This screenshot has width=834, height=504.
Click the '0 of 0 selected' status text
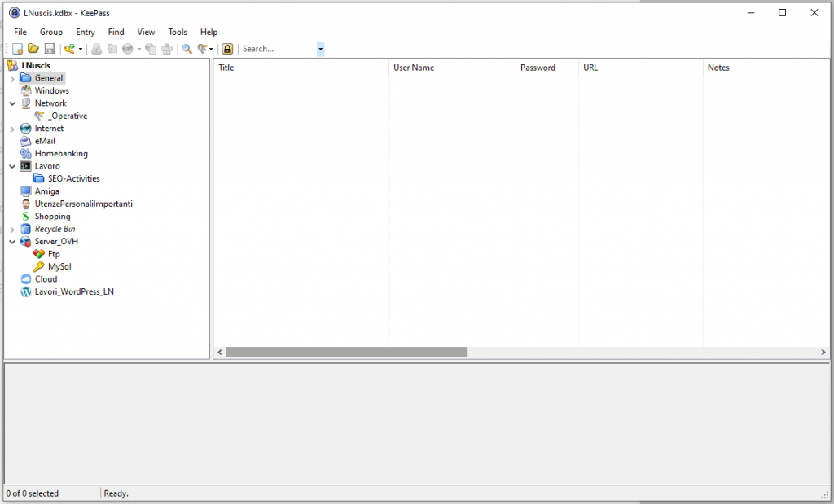33,493
